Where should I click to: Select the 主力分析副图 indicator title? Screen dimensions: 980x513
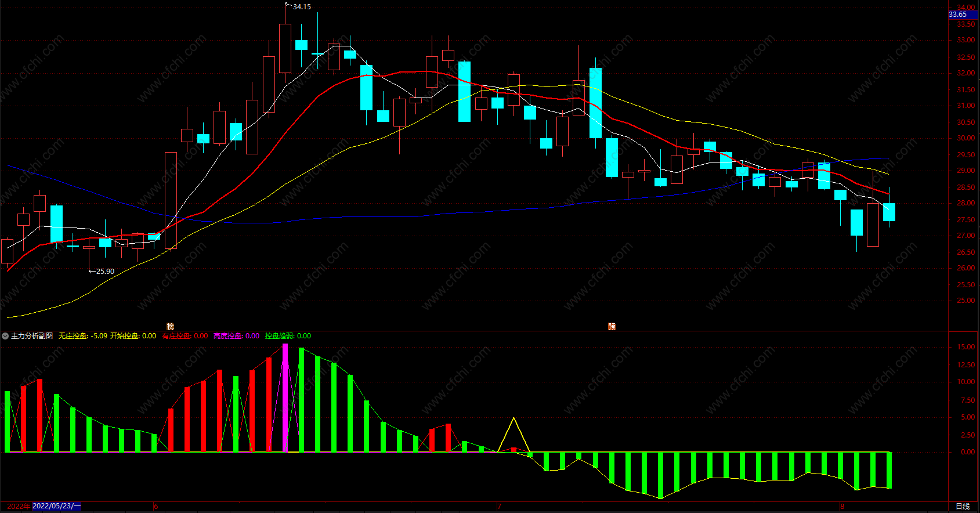[32, 336]
